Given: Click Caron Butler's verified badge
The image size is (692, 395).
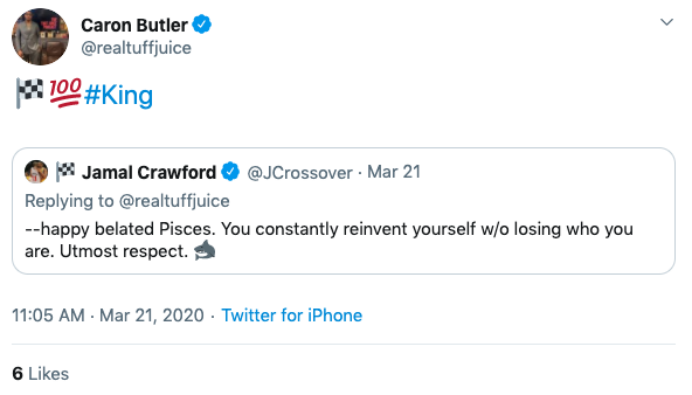Looking at the screenshot, I should [202, 24].
